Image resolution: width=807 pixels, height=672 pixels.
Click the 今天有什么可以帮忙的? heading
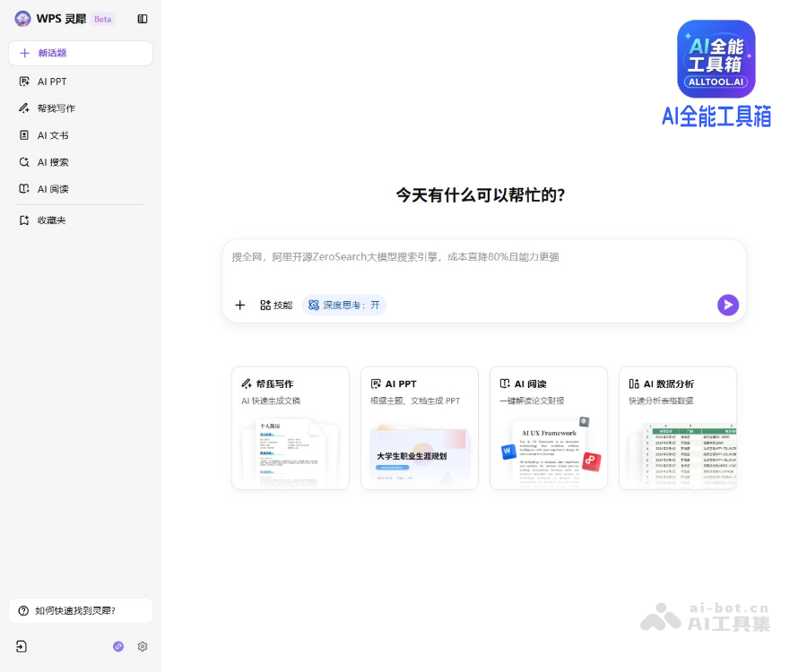click(481, 194)
